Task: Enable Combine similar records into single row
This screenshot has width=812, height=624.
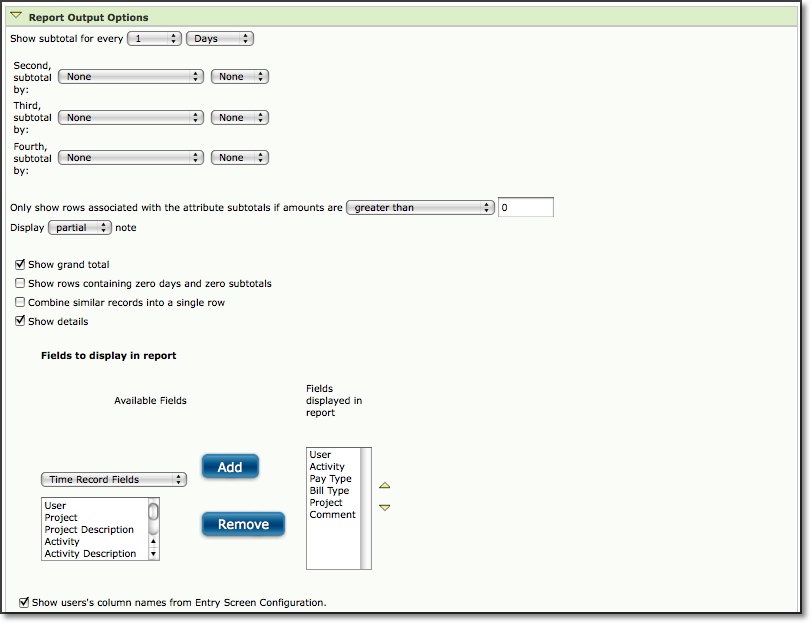Action: [20, 302]
